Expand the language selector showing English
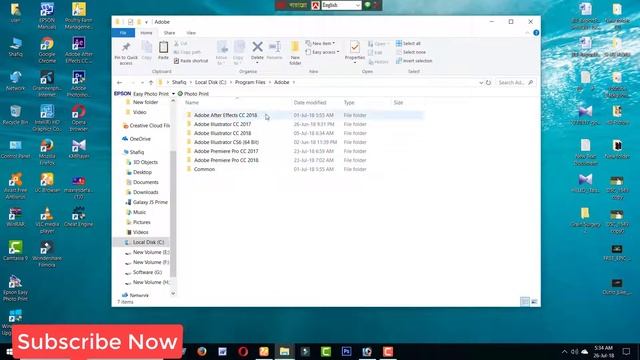640x360 pixels. coord(358,5)
